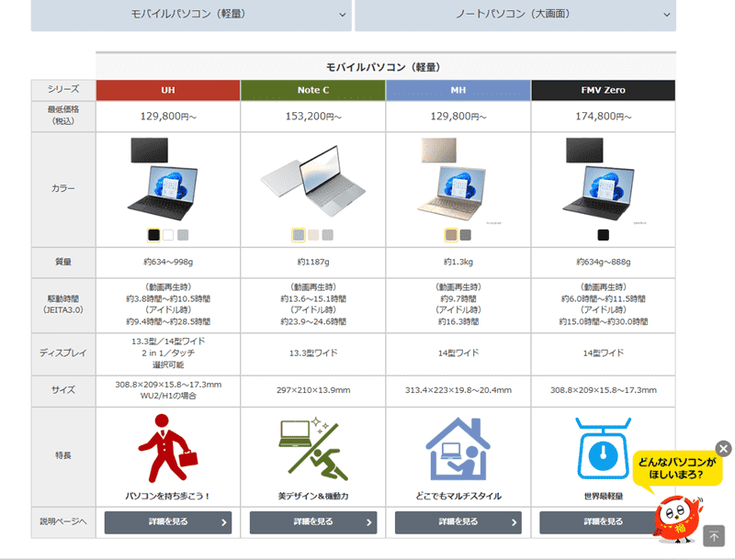Click the 約634g～888g weight cell
This screenshot has width=735, height=560.
604,262
